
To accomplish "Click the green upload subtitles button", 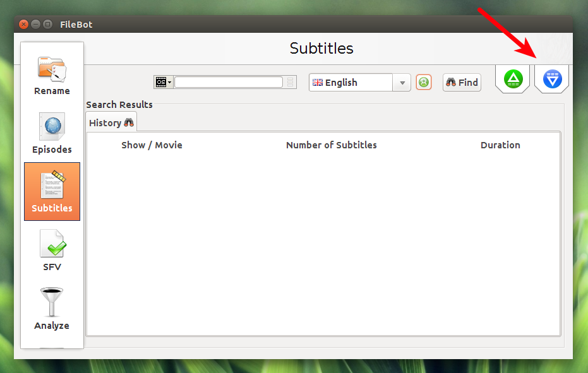I will coord(513,79).
